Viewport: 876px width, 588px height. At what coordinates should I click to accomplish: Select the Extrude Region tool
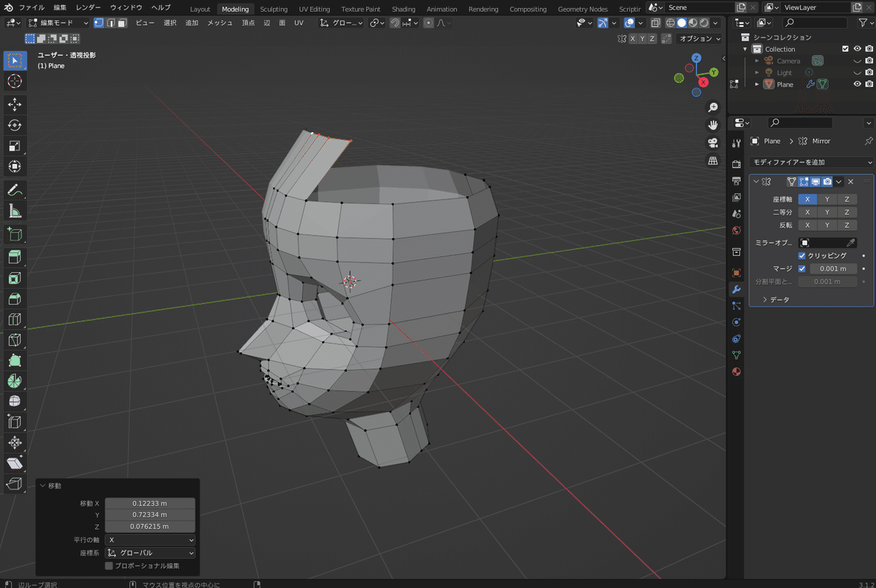tap(15, 258)
